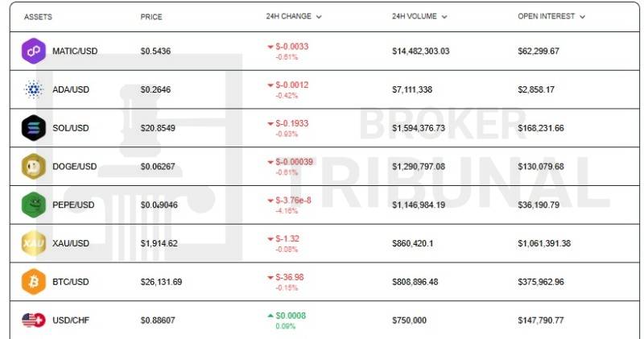Click the Assets column header

38,17
